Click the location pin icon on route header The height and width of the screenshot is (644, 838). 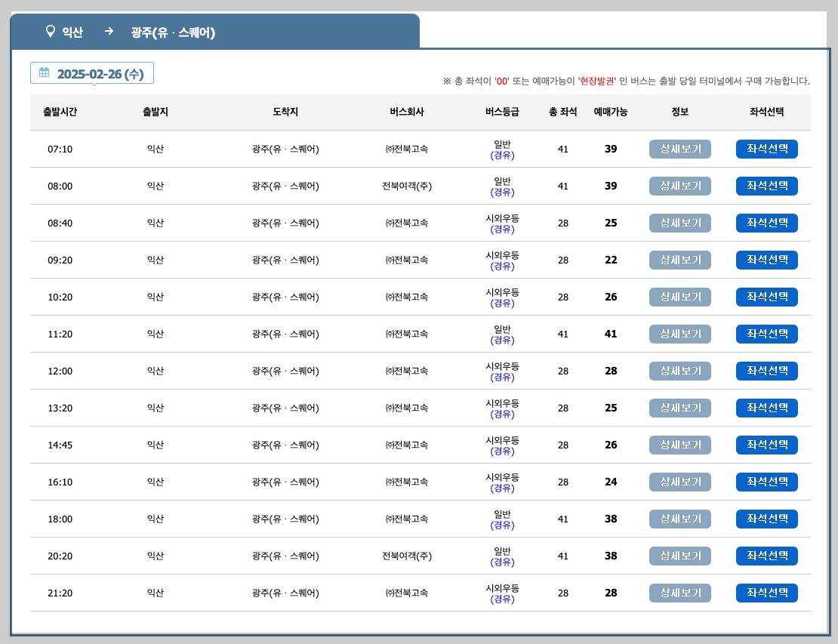49,32
